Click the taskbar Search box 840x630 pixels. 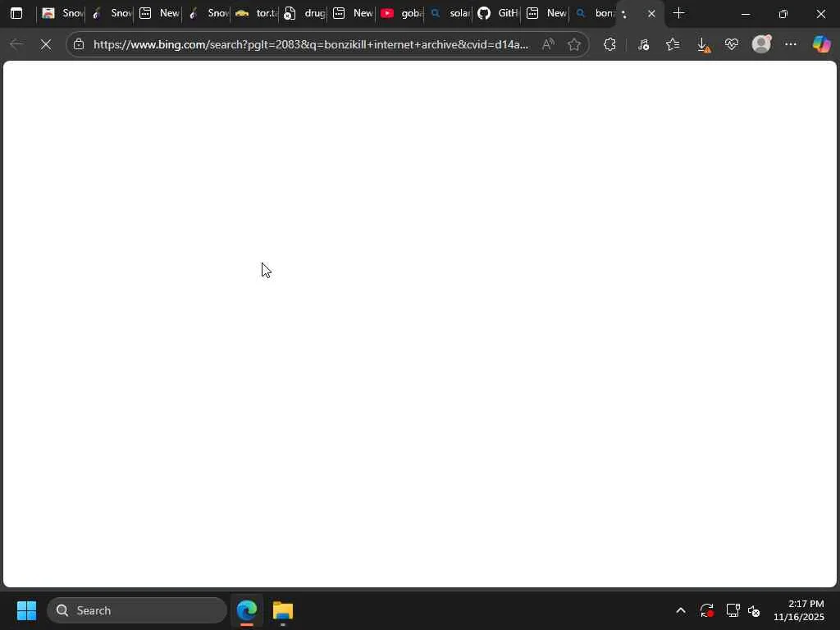point(137,610)
